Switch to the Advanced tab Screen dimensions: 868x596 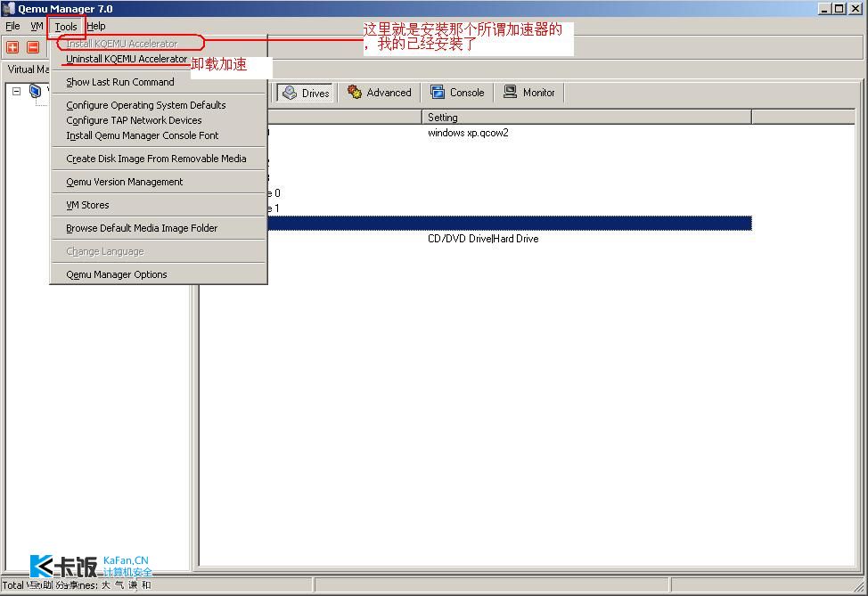380,93
